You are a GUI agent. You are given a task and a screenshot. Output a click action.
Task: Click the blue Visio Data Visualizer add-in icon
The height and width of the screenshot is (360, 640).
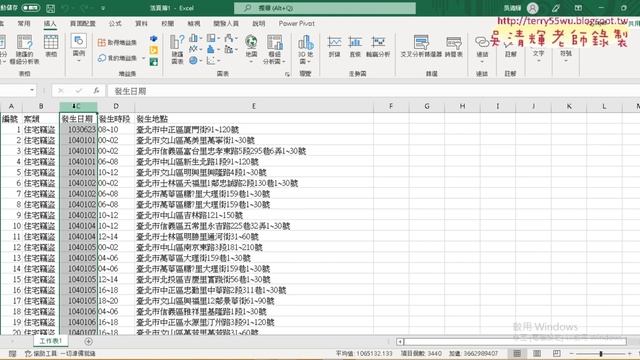pos(154,39)
